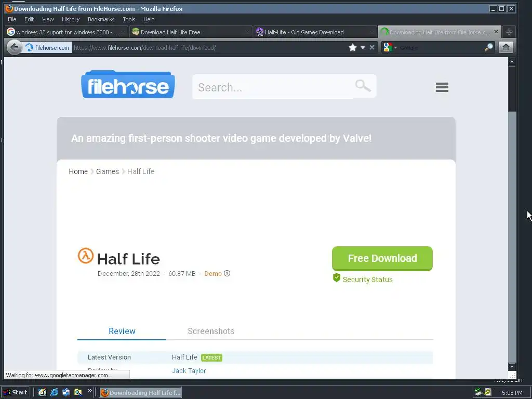This screenshot has width=532, height=399.
Task: Click the scrollbar up arrow
Action: tap(512, 61)
